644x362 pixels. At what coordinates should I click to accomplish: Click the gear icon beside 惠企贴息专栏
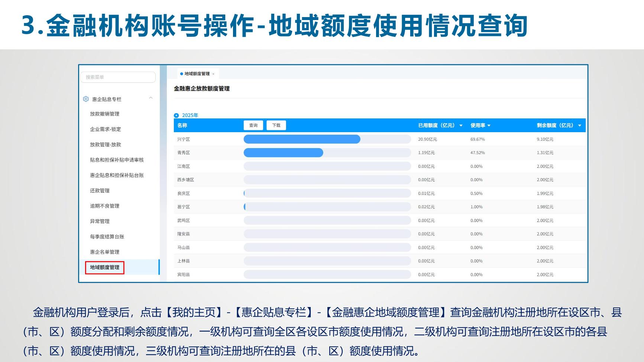point(86,99)
